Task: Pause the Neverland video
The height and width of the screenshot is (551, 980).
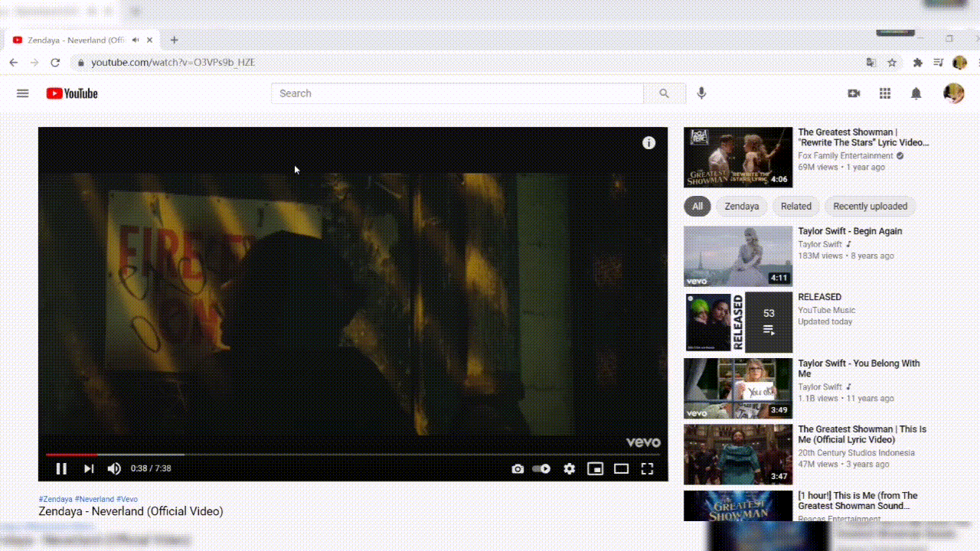Action: tap(61, 469)
